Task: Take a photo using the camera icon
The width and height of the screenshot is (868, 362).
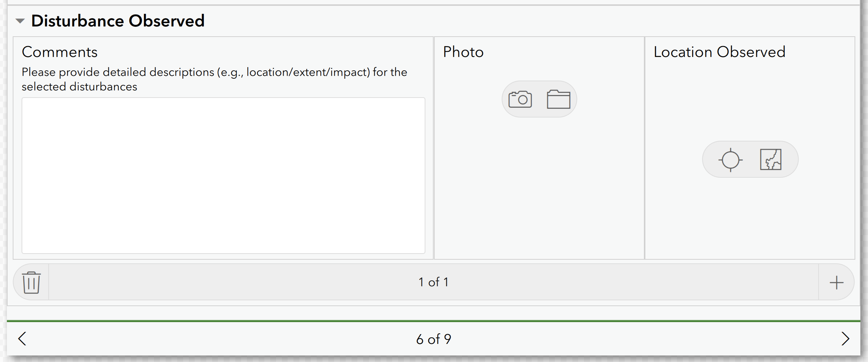Action: 521,98
